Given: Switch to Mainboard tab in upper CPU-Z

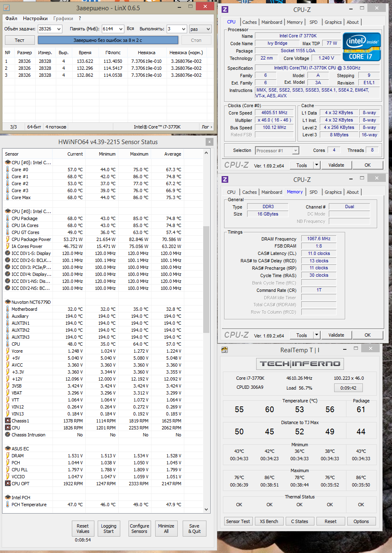Looking at the screenshot, I should 272,22.
